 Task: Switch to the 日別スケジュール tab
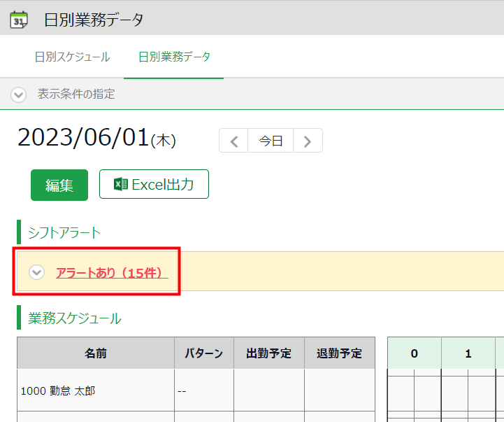[72, 57]
